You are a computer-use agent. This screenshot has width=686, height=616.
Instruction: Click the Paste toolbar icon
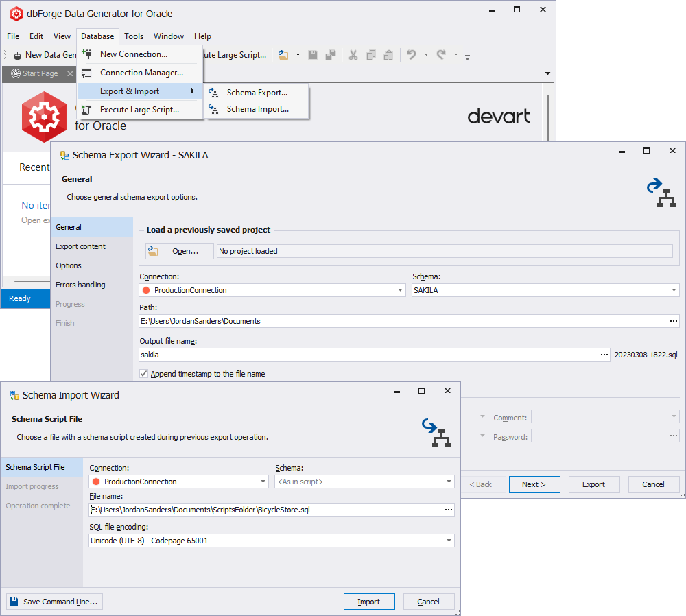(388, 55)
